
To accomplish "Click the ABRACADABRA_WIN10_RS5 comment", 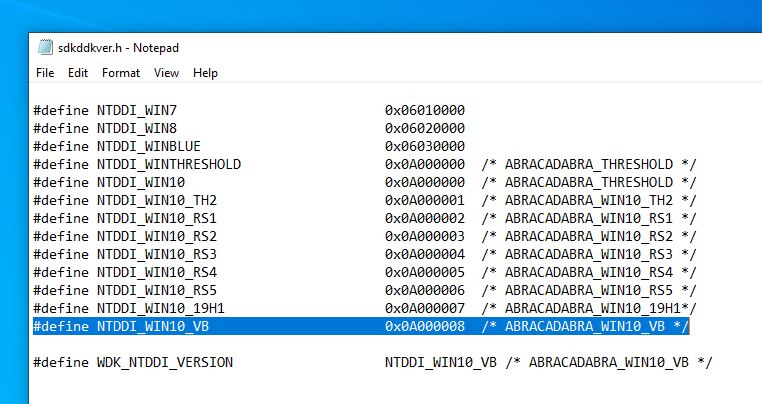I will point(589,290).
